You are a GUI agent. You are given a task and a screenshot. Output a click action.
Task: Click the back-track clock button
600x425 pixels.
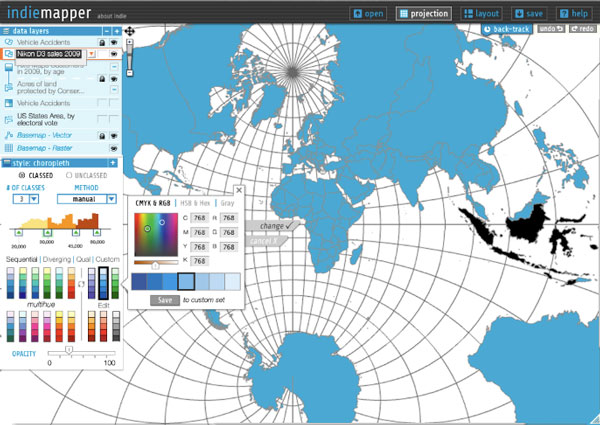pos(507,29)
